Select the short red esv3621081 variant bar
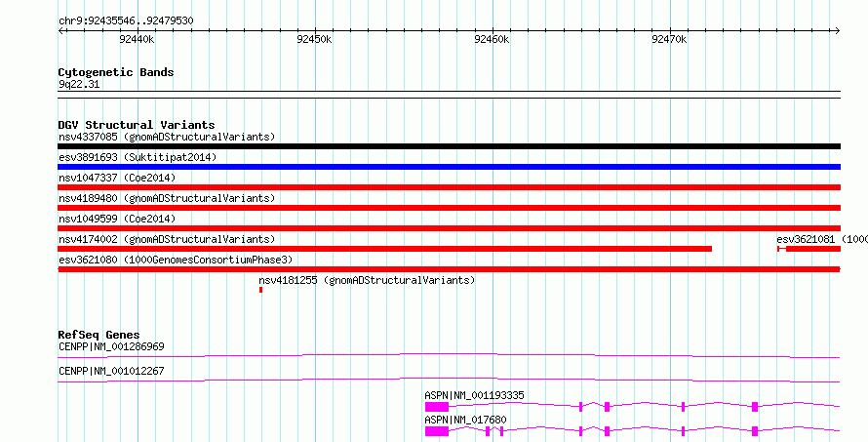The image size is (868, 442). [x=809, y=249]
